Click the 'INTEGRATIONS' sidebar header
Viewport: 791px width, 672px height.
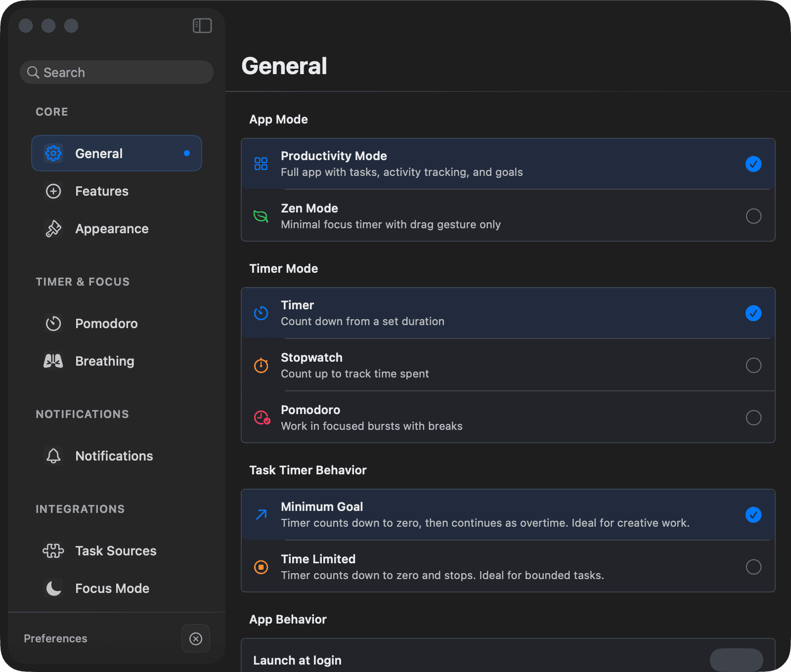[x=80, y=509]
